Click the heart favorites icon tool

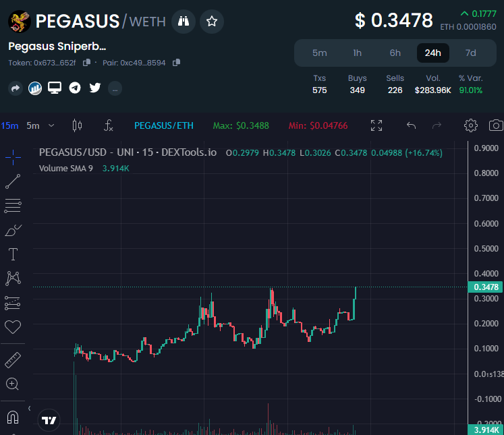13,327
